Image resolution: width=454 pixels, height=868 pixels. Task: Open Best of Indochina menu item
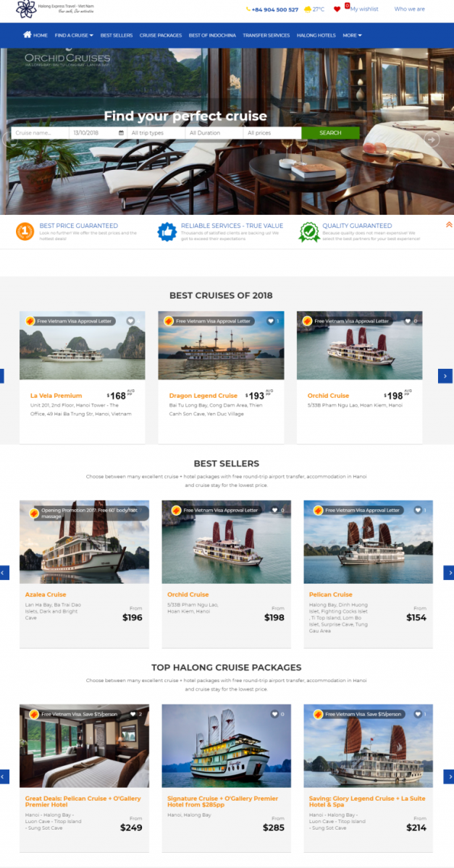pyautogui.click(x=212, y=35)
